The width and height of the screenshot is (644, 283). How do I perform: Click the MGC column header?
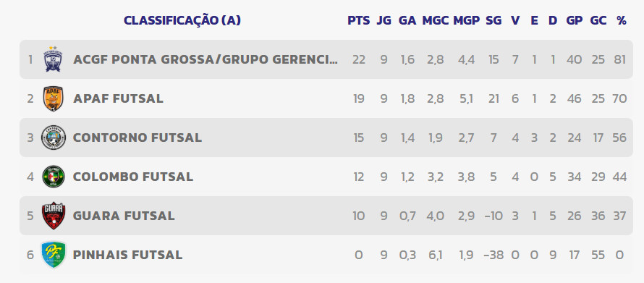436,20
